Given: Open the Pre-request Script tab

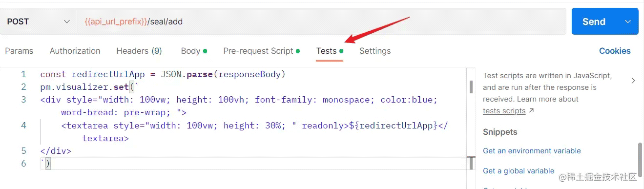Looking at the screenshot, I should coord(262,51).
